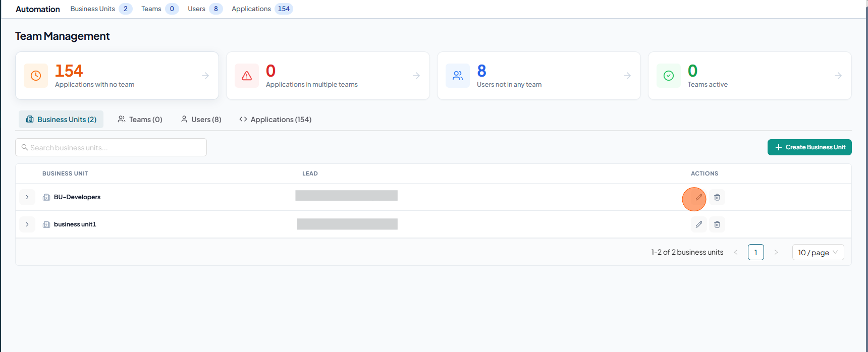Click the Team Management heading
Image resolution: width=868 pixels, height=352 pixels.
coord(63,36)
